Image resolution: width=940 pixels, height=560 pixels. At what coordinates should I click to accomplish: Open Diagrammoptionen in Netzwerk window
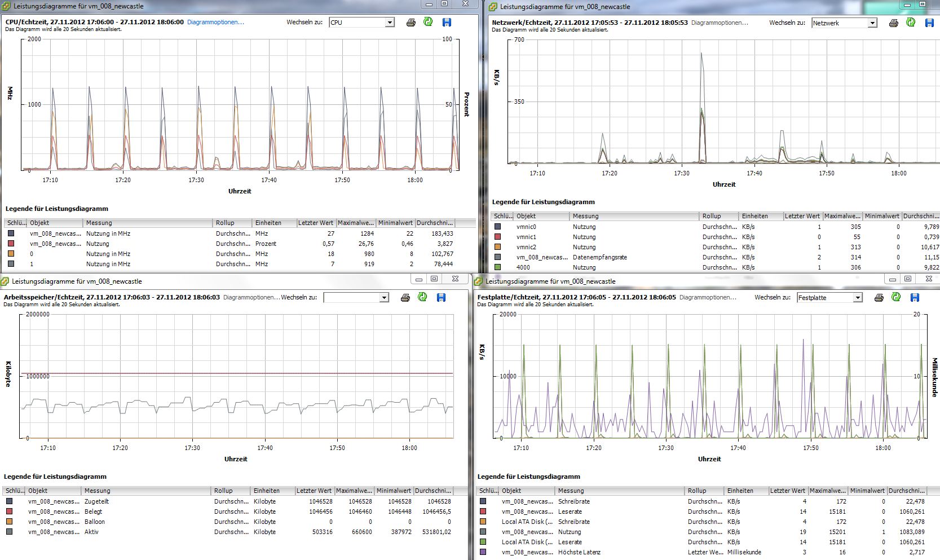pos(720,23)
